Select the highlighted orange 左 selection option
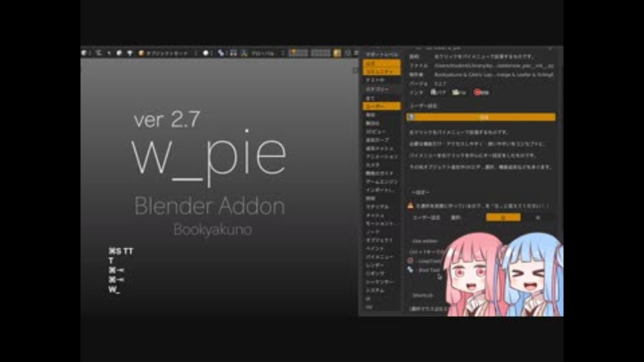Viewport: 644px width, 362px height. tap(503, 217)
